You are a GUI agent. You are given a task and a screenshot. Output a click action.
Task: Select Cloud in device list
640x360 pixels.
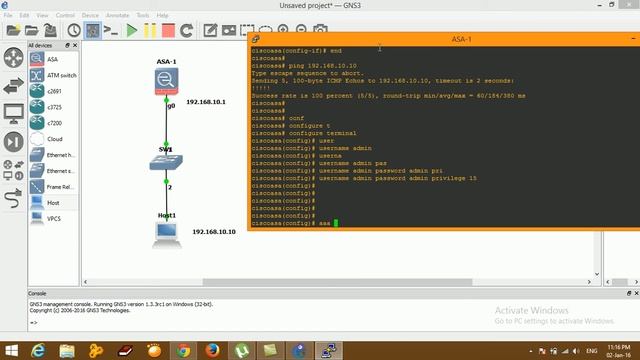point(53,139)
